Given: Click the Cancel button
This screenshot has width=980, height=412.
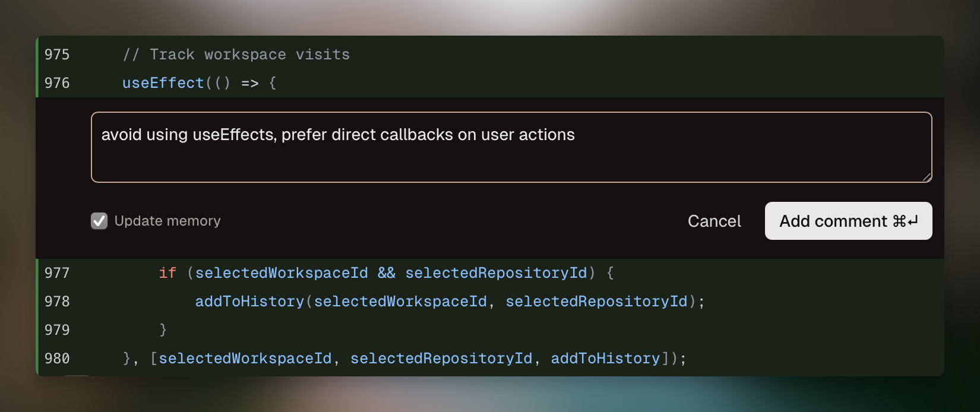Looking at the screenshot, I should coord(714,221).
